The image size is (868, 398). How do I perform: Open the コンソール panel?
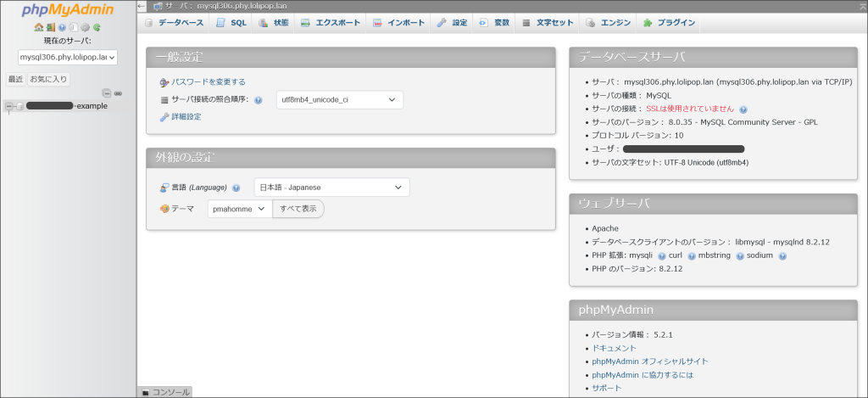tap(165, 392)
